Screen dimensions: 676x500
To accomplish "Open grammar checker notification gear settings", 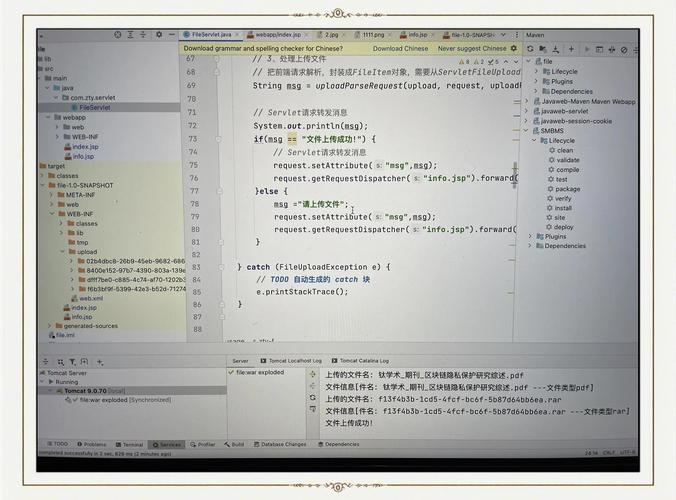I will click(513, 48).
